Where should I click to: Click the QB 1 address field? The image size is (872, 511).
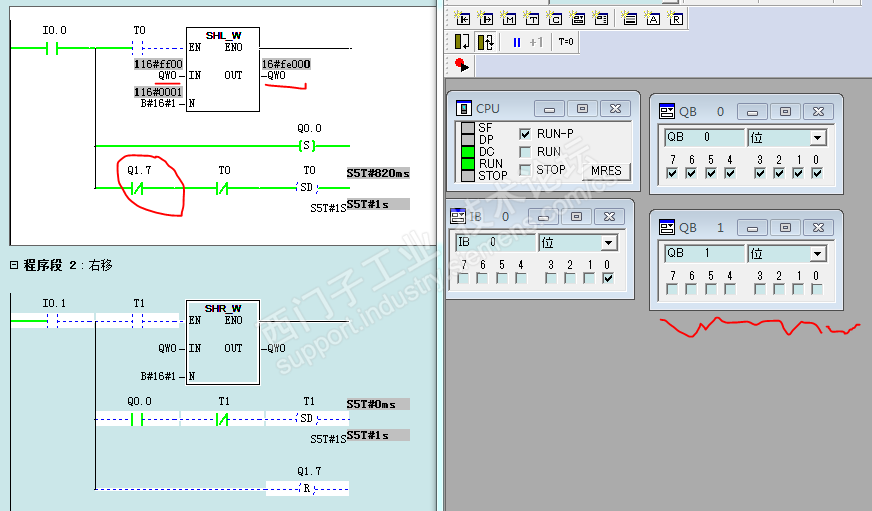pos(704,254)
